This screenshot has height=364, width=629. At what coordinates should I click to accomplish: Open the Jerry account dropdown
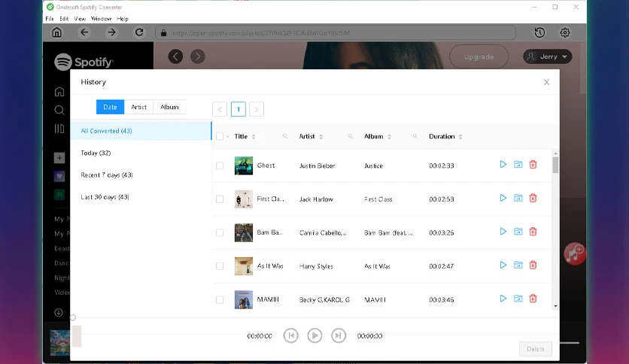(547, 56)
